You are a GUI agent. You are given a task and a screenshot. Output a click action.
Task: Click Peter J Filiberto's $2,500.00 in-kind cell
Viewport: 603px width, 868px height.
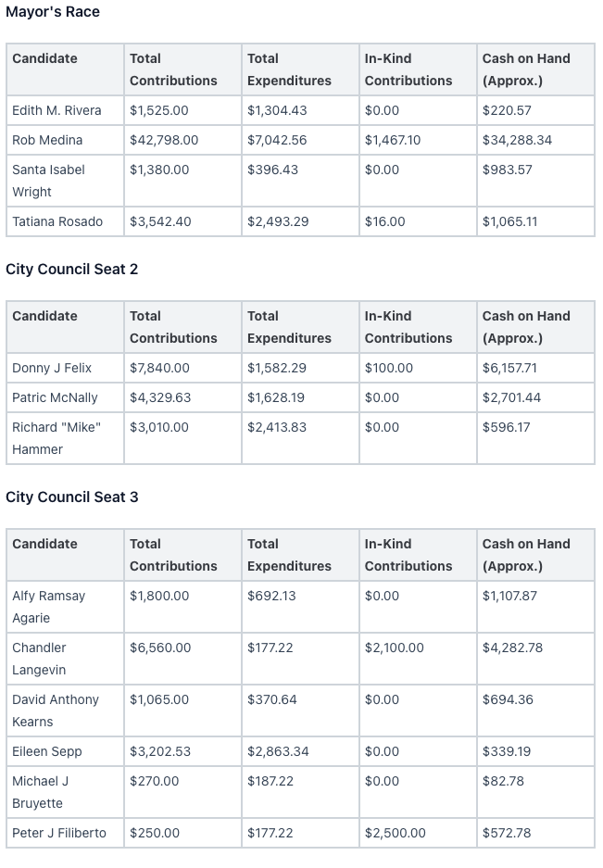(x=396, y=833)
